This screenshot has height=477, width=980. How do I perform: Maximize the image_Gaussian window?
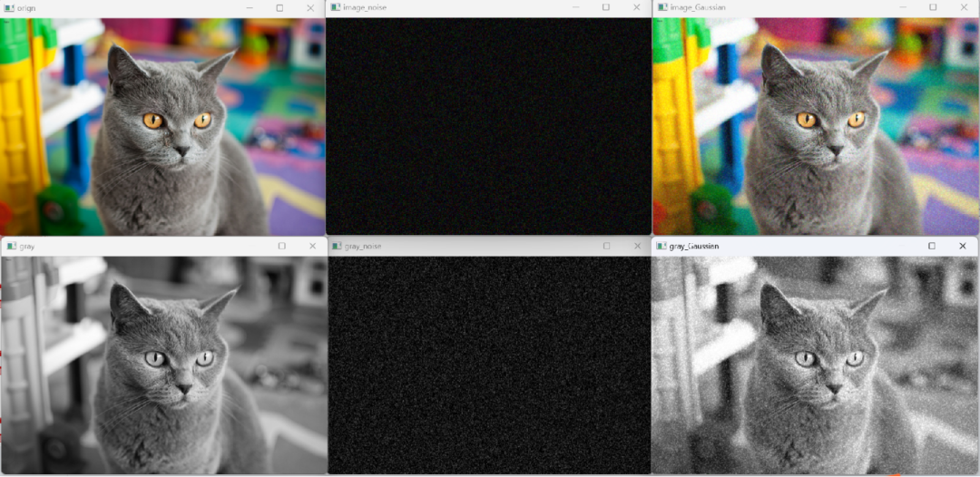(x=933, y=7)
